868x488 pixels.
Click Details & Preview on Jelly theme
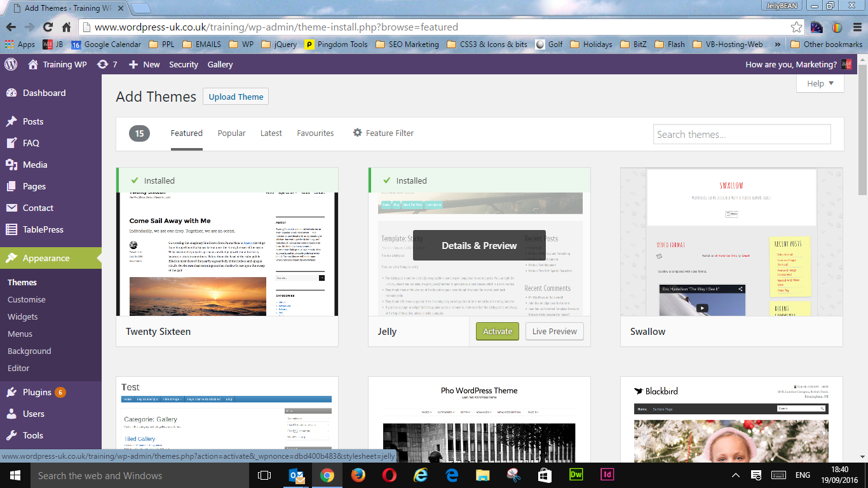[x=479, y=245]
